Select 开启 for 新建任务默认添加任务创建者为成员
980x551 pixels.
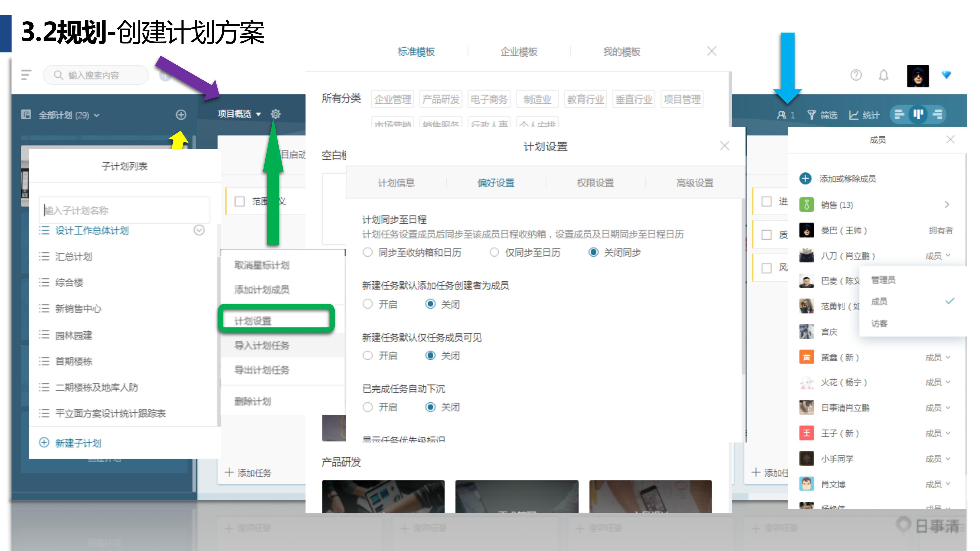pyautogui.click(x=367, y=304)
